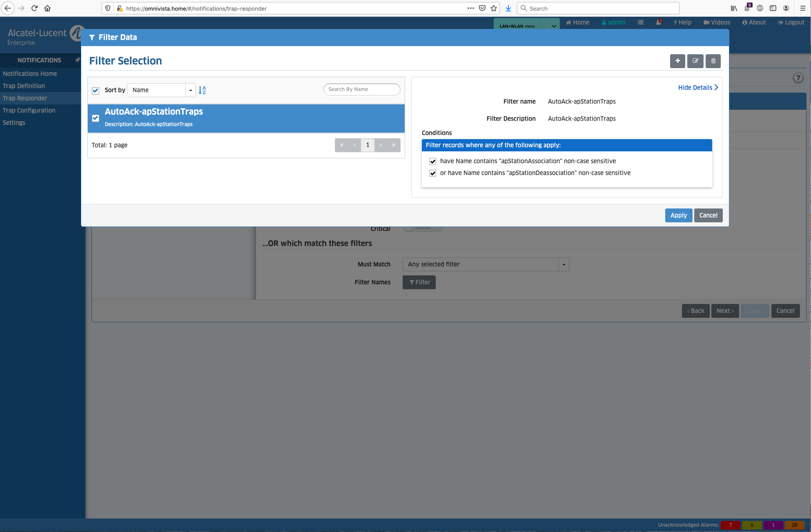811x532 pixels.
Task: Click the alarm bell notification icon
Action: coord(658,22)
